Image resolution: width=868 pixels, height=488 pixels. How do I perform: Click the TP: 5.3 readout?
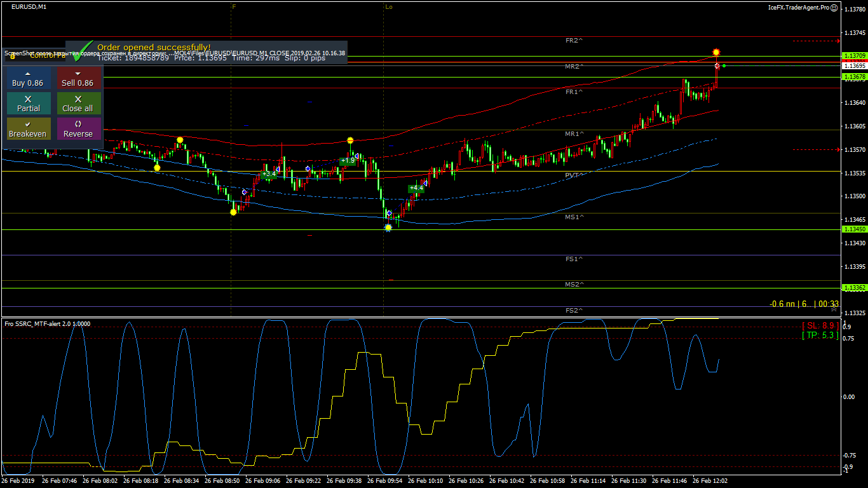point(820,335)
